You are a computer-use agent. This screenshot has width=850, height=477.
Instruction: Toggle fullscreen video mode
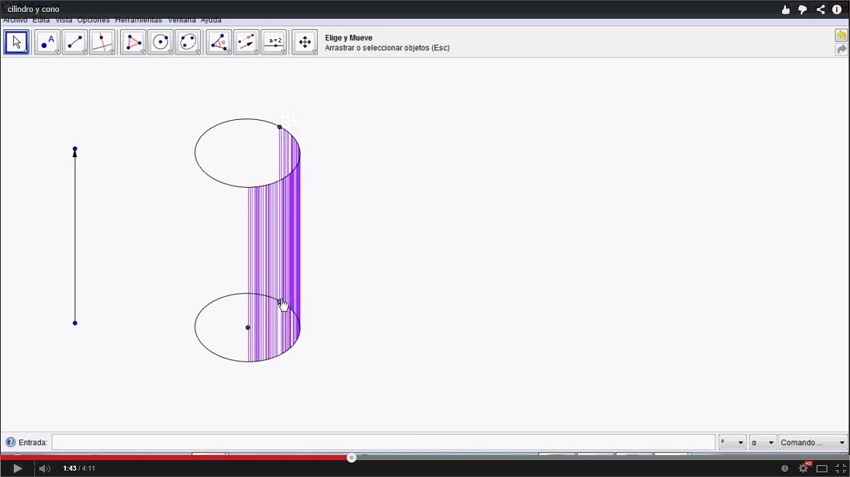840,468
